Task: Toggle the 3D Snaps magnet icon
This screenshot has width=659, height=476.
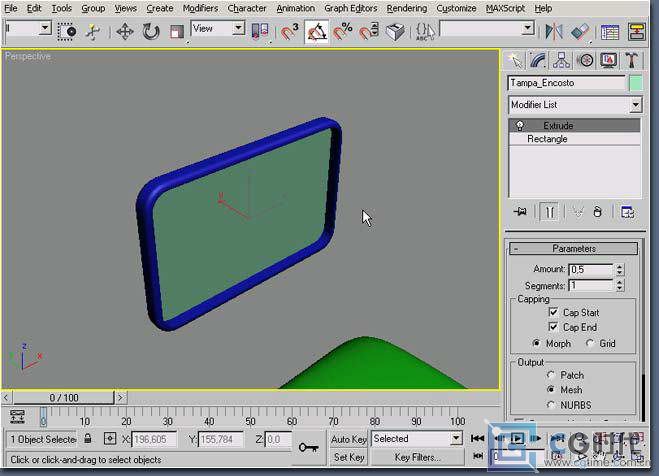Action: (x=290, y=32)
